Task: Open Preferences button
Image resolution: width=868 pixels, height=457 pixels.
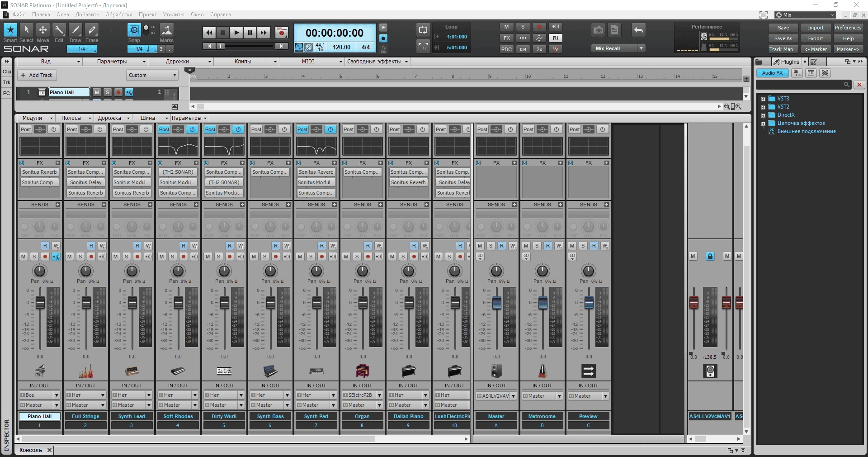Action: coord(848,28)
